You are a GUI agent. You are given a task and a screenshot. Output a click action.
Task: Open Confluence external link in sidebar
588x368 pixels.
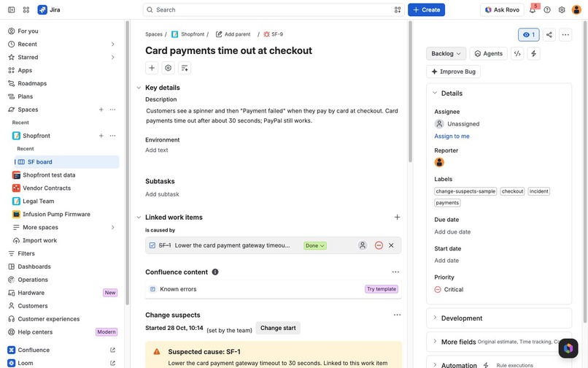point(112,350)
